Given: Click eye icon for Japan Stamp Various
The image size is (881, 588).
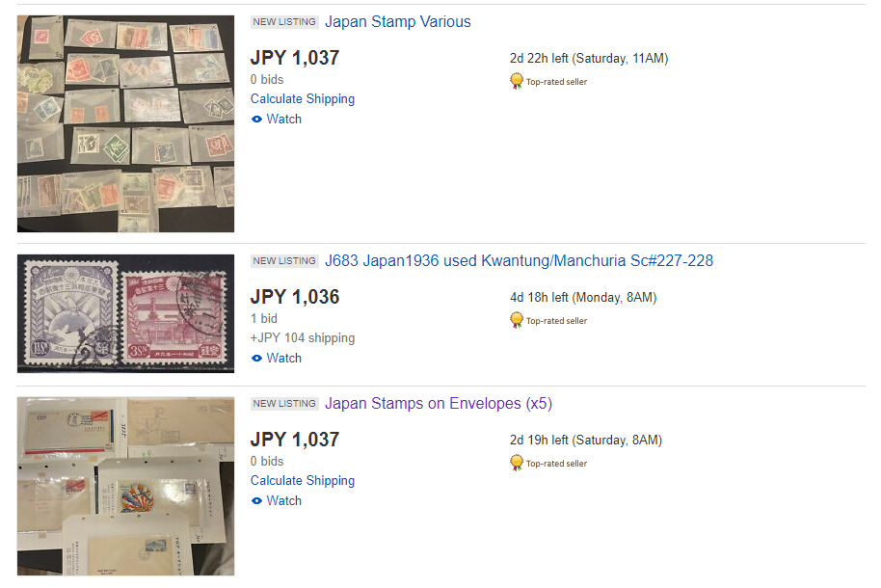Looking at the screenshot, I should point(256,120).
